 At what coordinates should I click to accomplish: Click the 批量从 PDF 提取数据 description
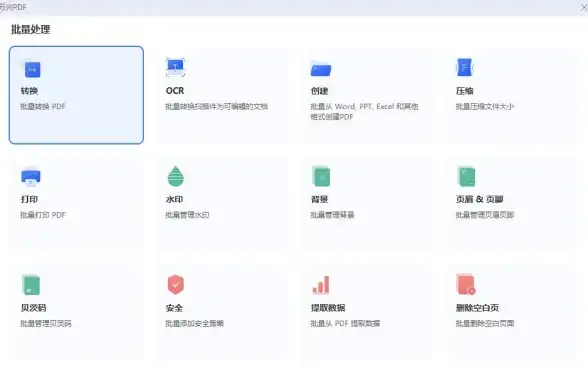tap(345, 323)
